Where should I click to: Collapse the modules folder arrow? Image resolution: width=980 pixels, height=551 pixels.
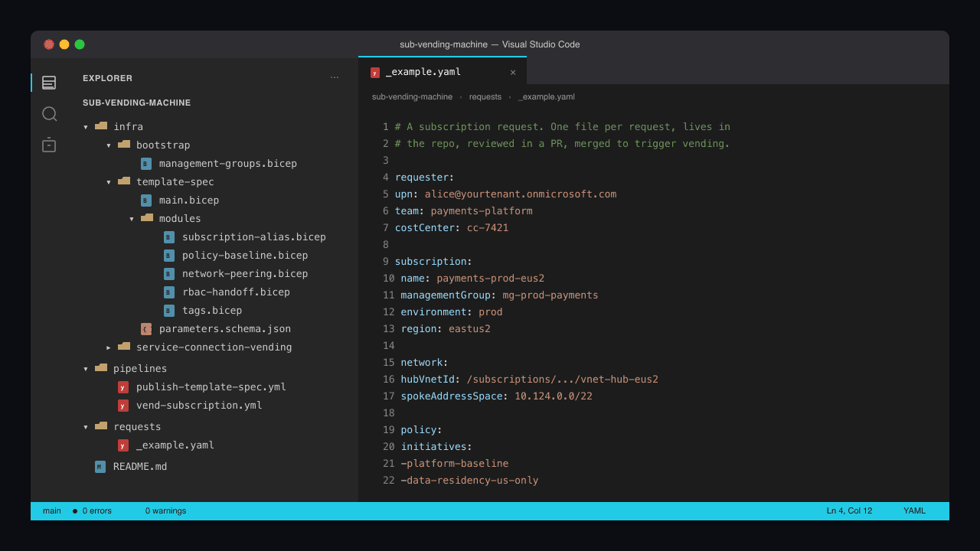point(132,219)
